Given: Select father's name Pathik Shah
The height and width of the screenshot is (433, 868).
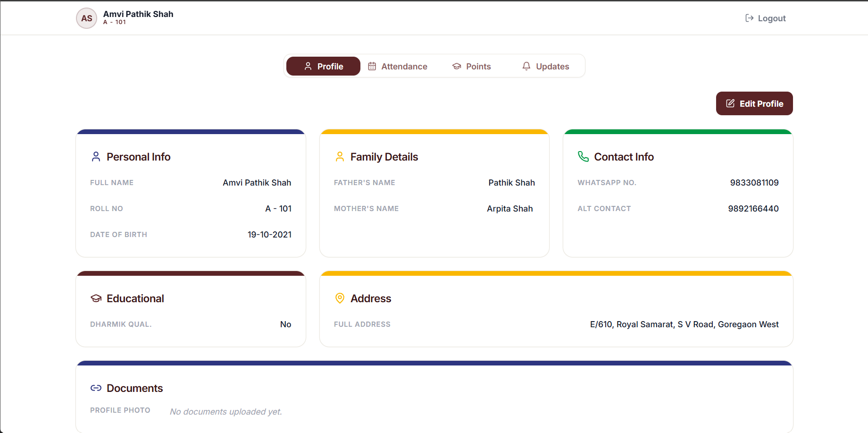Looking at the screenshot, I should [511, 183].
